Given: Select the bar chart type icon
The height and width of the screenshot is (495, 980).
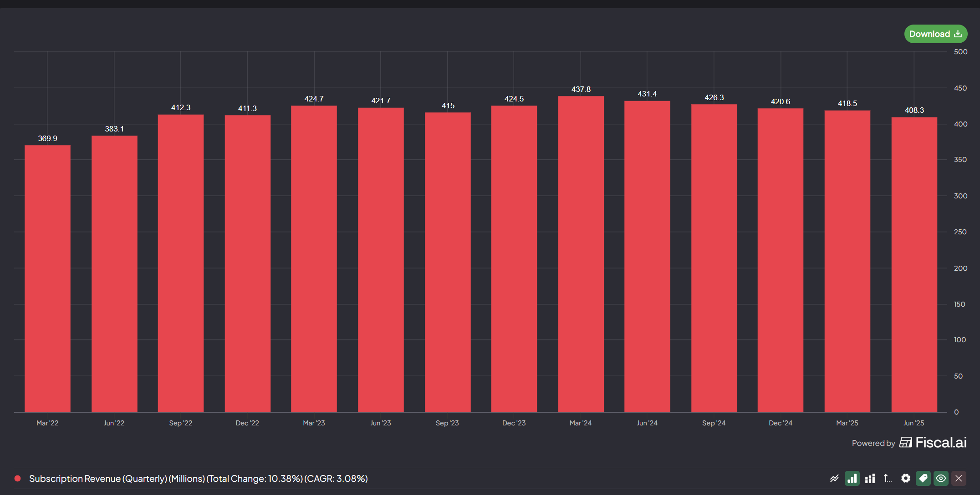Looking at the screenshot, I should pyautogui.click(x=852, y=479).
